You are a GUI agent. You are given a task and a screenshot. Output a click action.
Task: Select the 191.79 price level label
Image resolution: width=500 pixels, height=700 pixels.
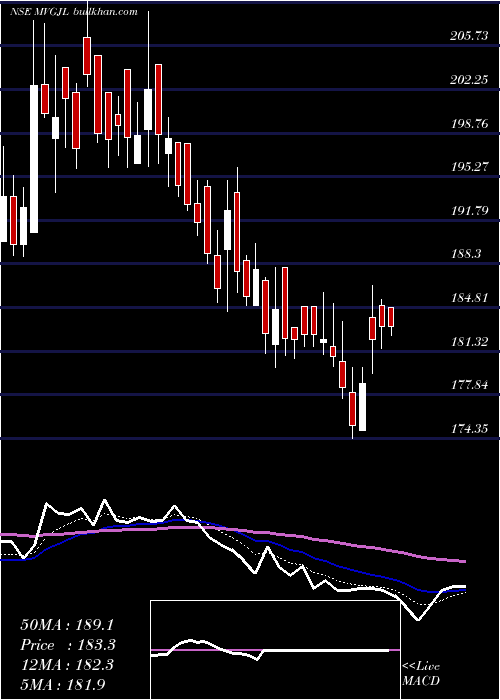click(469, 211)
